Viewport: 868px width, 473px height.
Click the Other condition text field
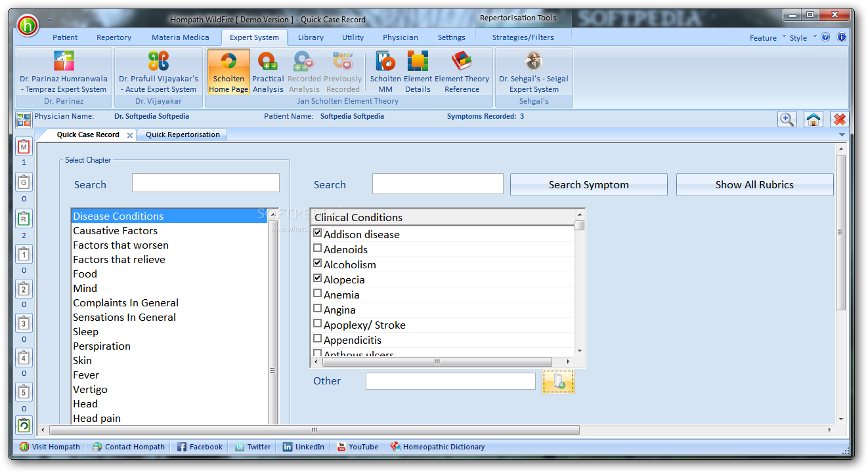[450, 381]
